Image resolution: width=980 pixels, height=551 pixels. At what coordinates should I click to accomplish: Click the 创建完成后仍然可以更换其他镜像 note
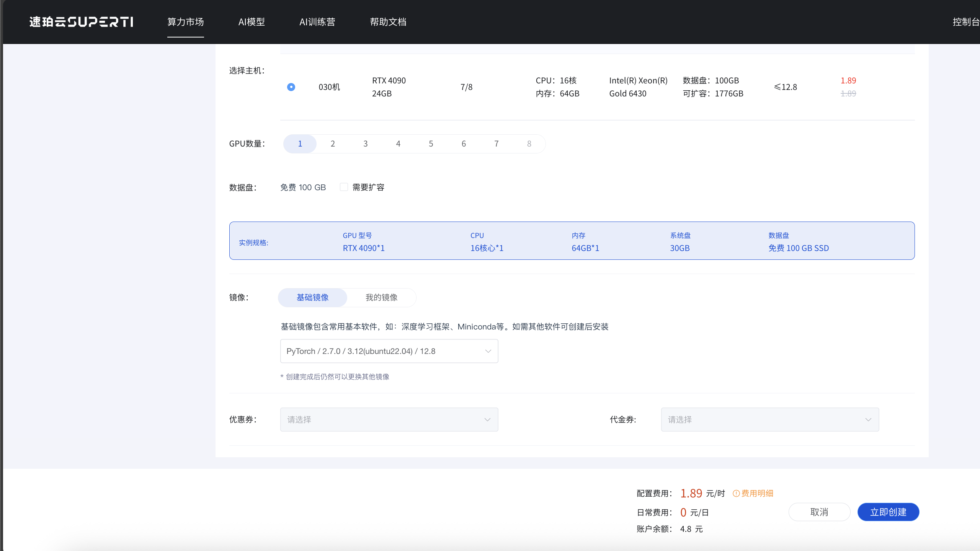click(335, 377)
